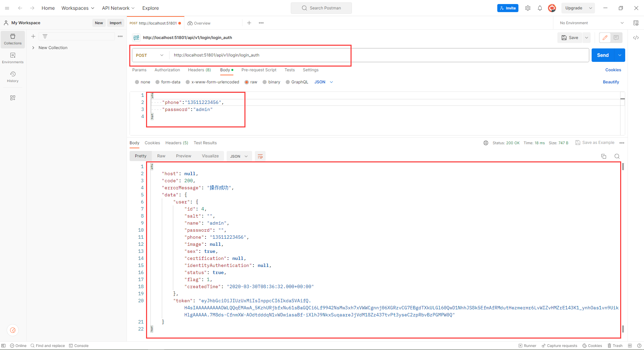Image resolution: width=644 pixels, height=350 pixels.
Task: Switch to the Authorization tab
Action: pyautogui.click(x=167, y=70)
